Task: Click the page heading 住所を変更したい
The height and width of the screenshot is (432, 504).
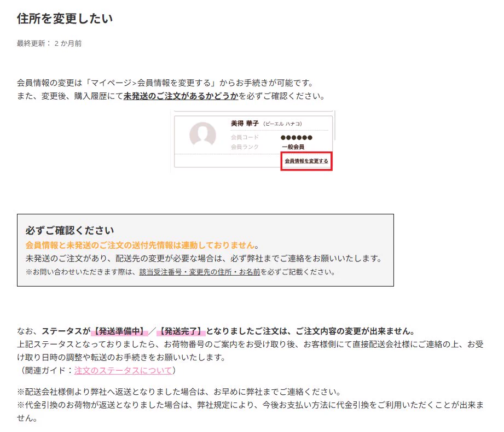Action: click(x=65, y=18)
